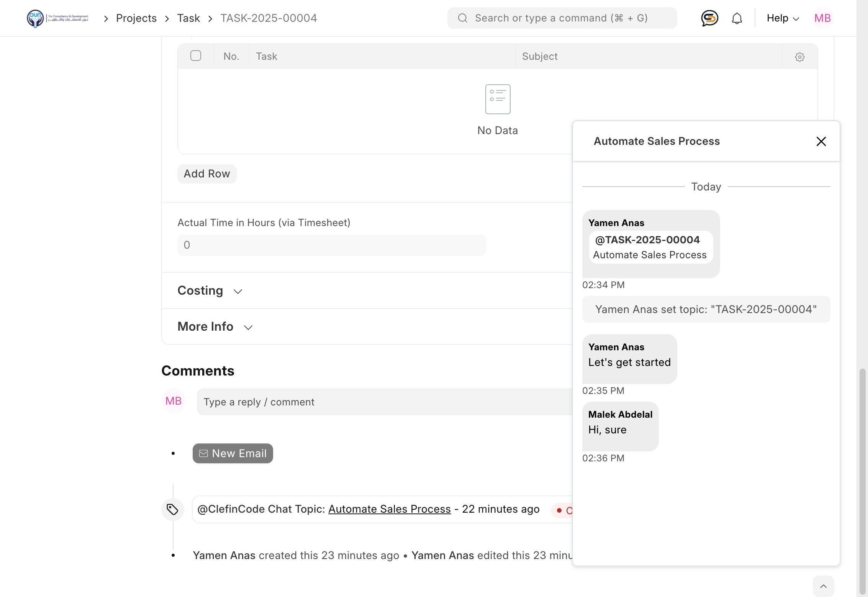868x597 pixels.
Task: Click the Add Row button
Action: pyautogui.click(x=206, y=174)
